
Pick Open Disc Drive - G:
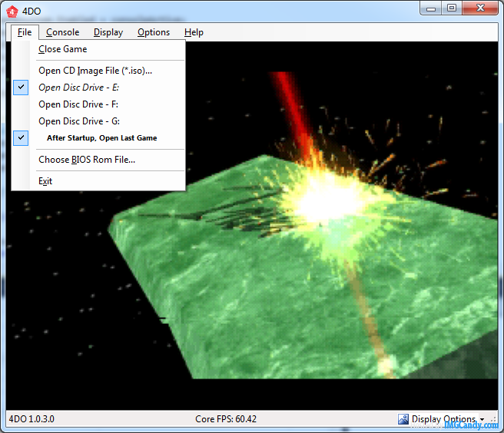(x=79, y=121)
